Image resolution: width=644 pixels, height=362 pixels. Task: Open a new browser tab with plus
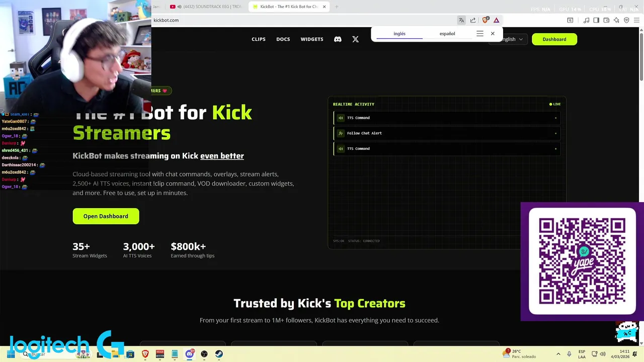pos(337,7)
